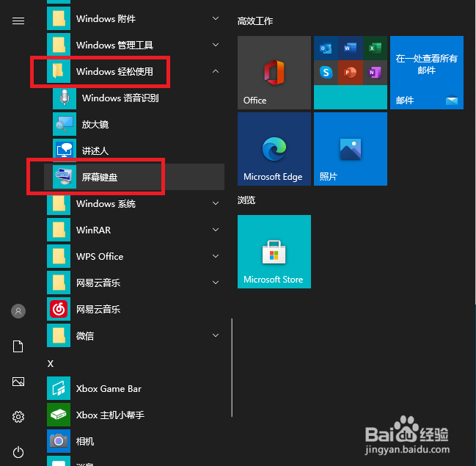Open Word mini tile

click(x=351, y=48)
